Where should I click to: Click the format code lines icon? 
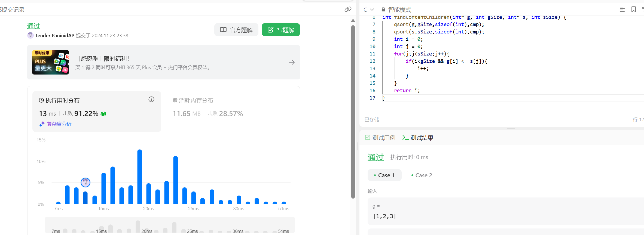coord(622,10)
